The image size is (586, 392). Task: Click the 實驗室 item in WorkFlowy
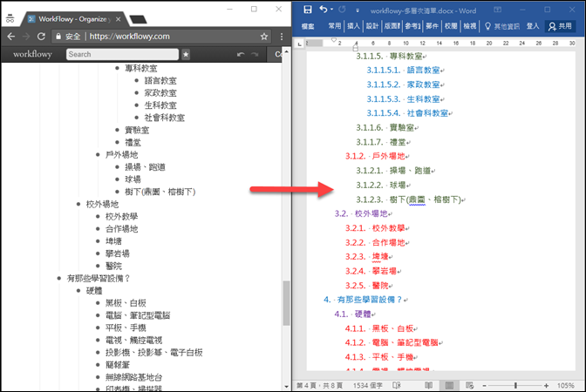click(137, 130)
